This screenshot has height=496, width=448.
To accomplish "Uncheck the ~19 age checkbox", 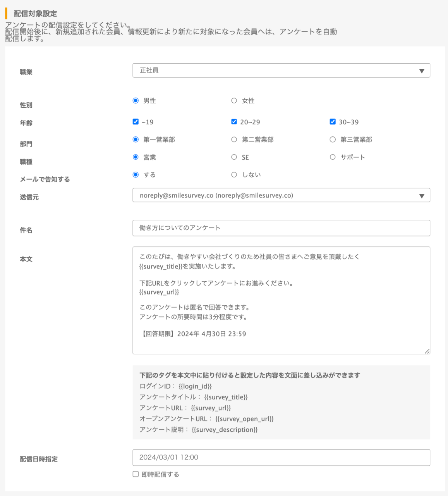I will pos(136,122).
